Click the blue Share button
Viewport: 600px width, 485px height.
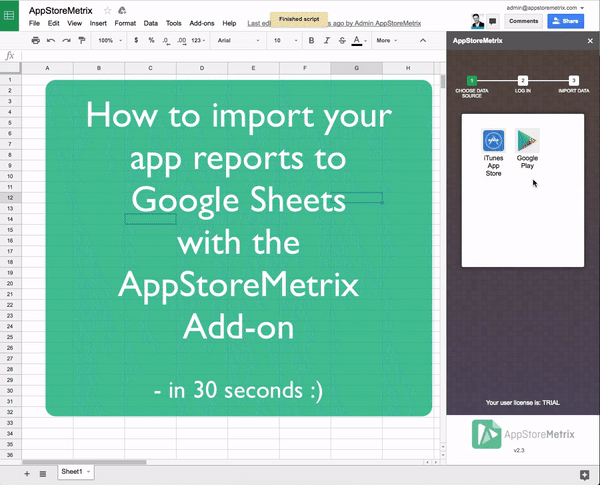pyautogui.click(x=565, y=21)
